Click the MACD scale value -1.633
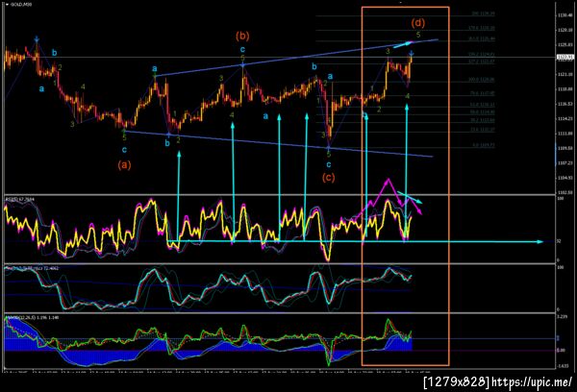Screen dimensions: 577x392 pyautogui.click(x=562, y=366)
